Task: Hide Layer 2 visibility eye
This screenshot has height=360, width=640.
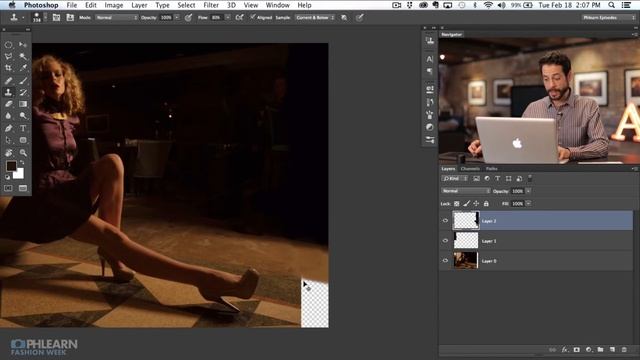Action: (445, 221)
